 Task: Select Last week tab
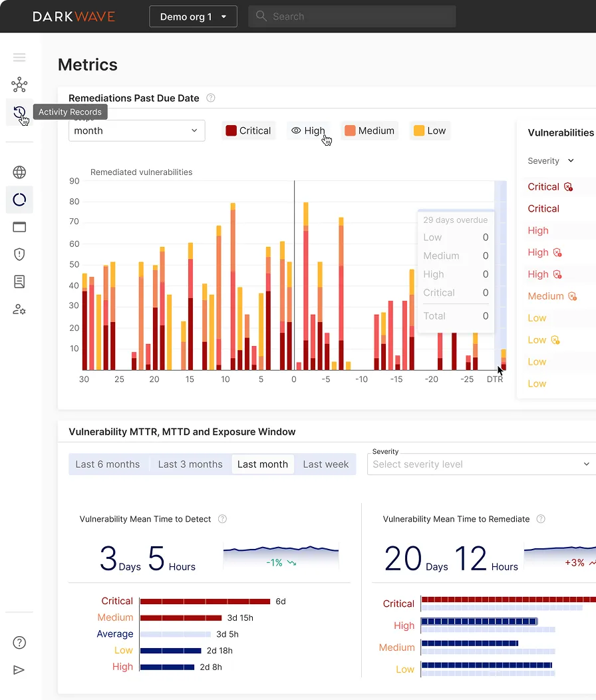click(326, 464)
